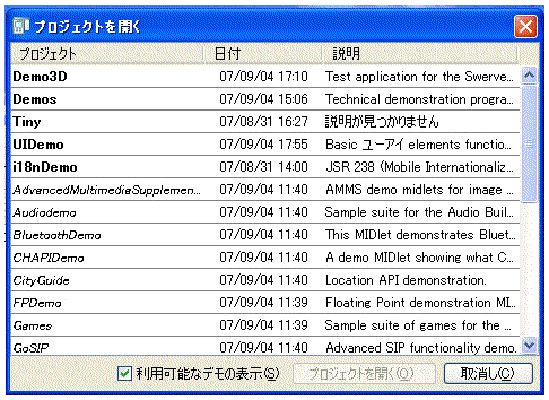Click date 07/08/31 16:27 cell
This screenshot has height=400, width=549.
263,122
